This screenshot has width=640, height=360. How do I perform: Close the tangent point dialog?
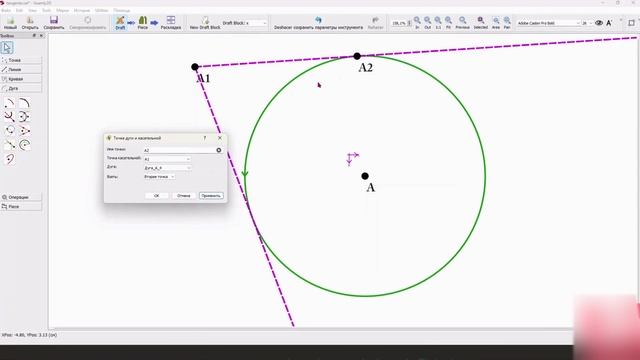[220, 138]
